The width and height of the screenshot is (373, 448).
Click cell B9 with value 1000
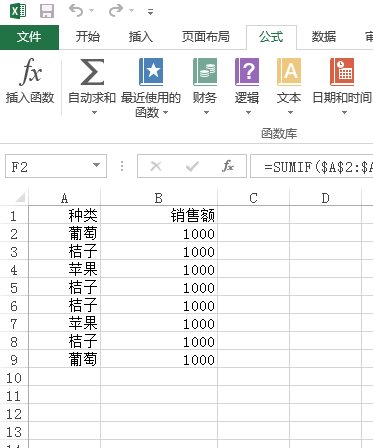click(159, 359)
